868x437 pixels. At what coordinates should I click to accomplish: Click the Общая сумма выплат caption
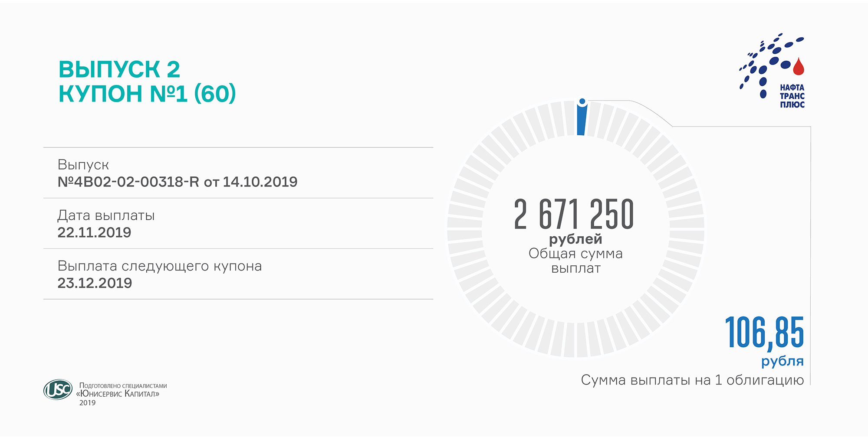[575, 261]
